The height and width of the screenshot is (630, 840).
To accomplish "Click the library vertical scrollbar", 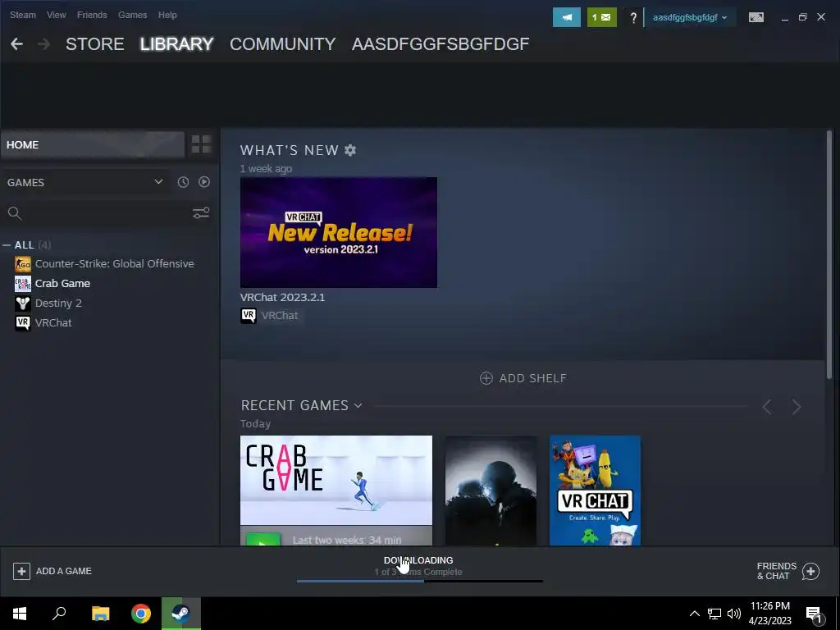I will [x=829, y=255].
